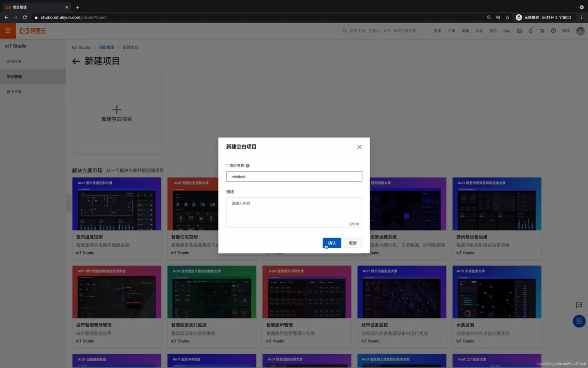Image resolution: width=588 pixels, height=368 pixels.
Task: Click the 城市管网监控应用 description text
Action: (94, 334)
